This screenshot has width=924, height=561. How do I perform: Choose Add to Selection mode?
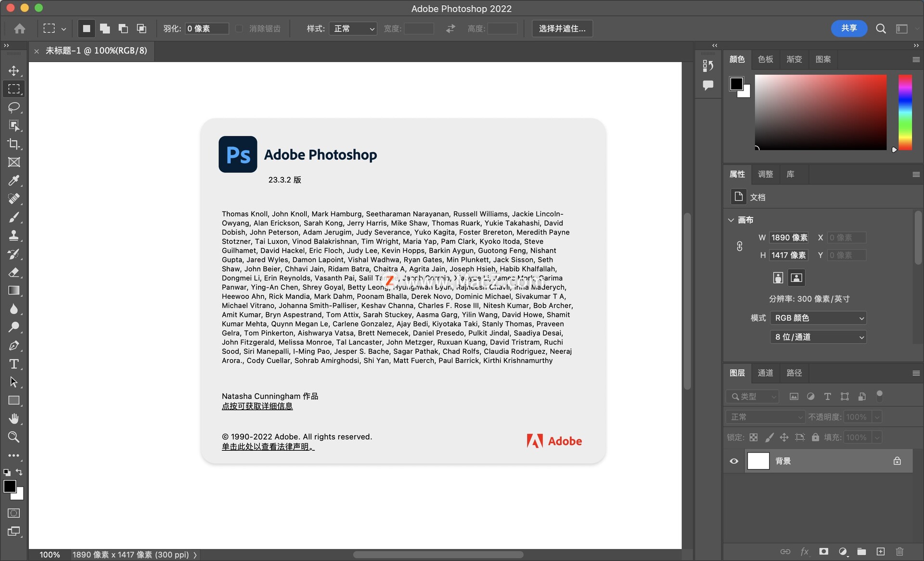click(105, 28)
